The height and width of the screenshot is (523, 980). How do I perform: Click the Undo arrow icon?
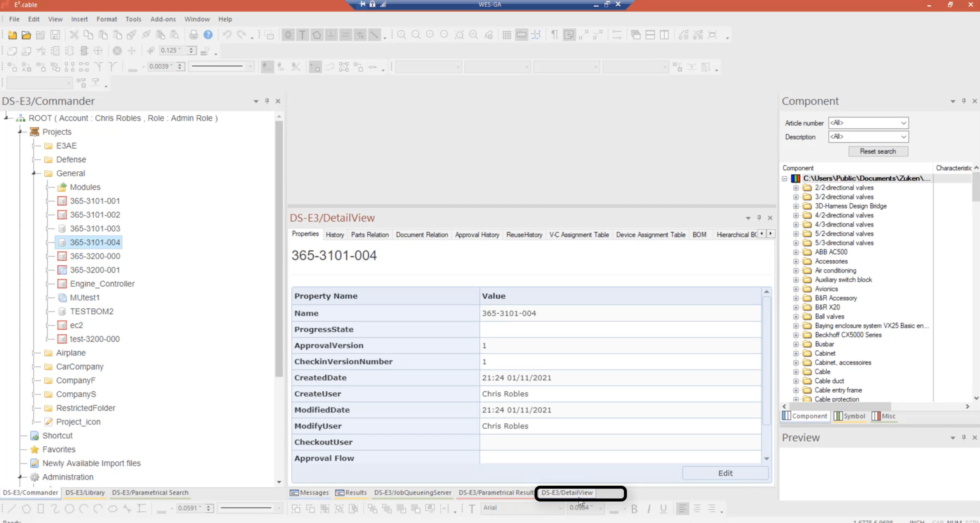[x=227, y=35]
